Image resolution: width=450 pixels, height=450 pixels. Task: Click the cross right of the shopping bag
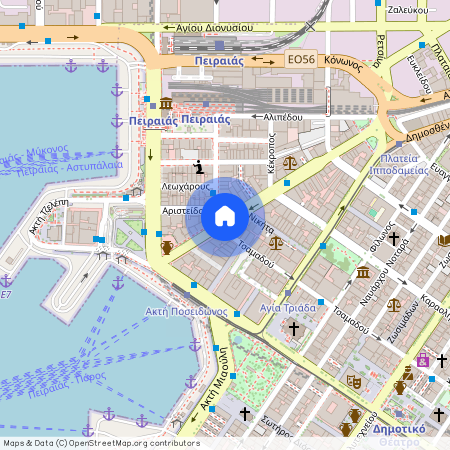pos(442,361)
